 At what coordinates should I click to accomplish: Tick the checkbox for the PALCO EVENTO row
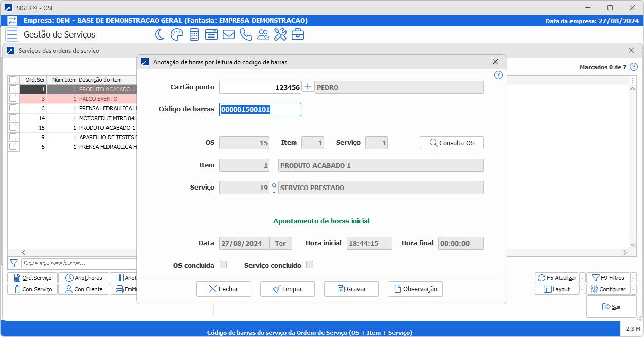pos(13,99)
